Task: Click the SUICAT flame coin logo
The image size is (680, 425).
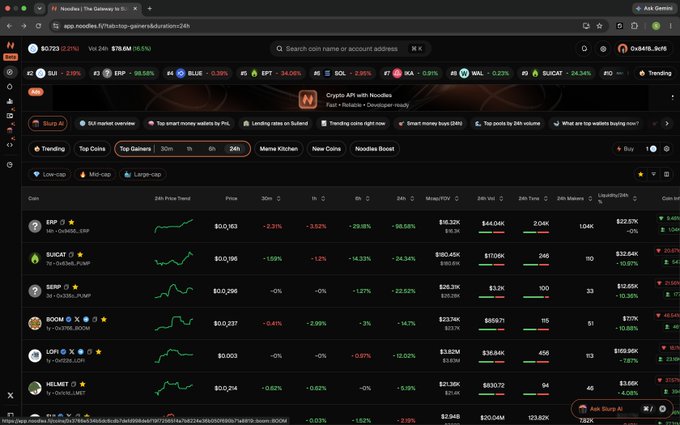Action: [x=35, y=258]
